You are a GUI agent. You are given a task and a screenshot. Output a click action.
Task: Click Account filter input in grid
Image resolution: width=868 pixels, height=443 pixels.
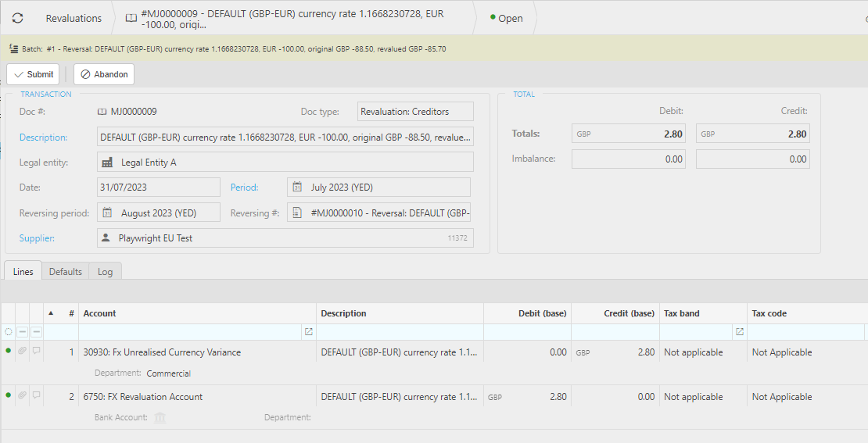click(192, 332)
